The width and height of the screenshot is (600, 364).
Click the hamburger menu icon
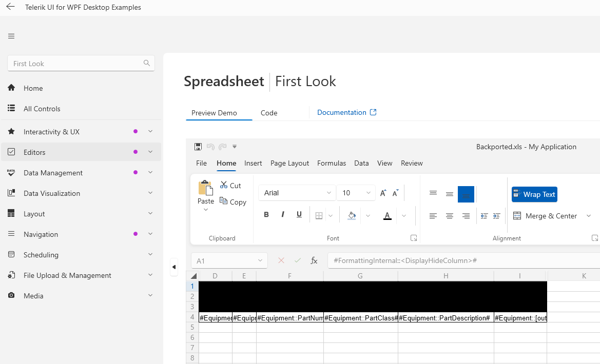[x=11, y=36]
